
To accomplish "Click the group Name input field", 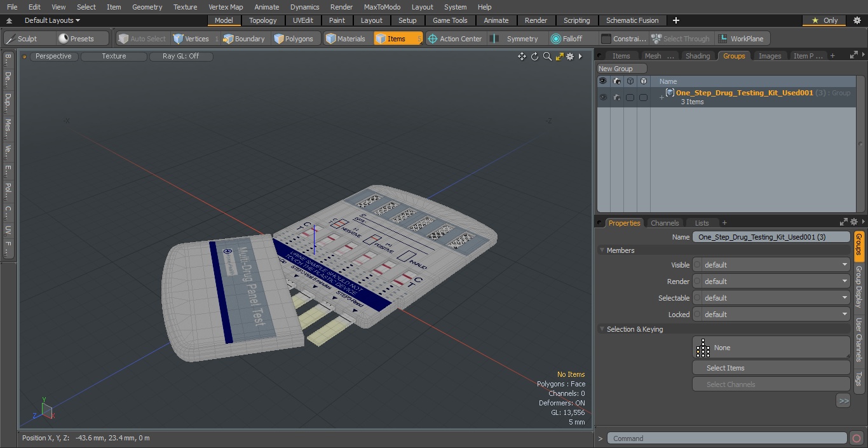I will [771, 237].
